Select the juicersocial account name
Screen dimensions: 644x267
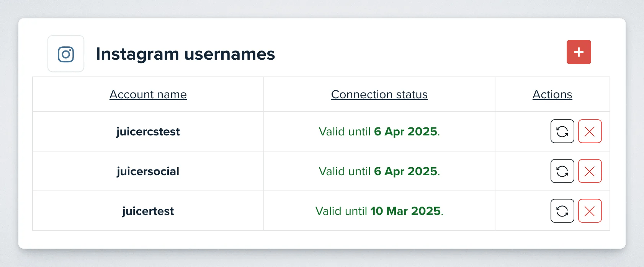(x=148, y=171)
